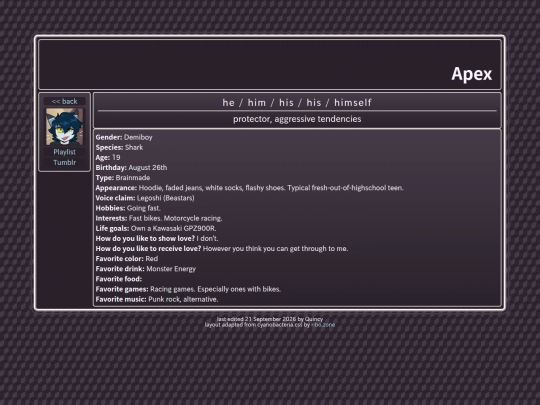
Task: Click the 'Apex' page title
Action: (x=471, y=74)
